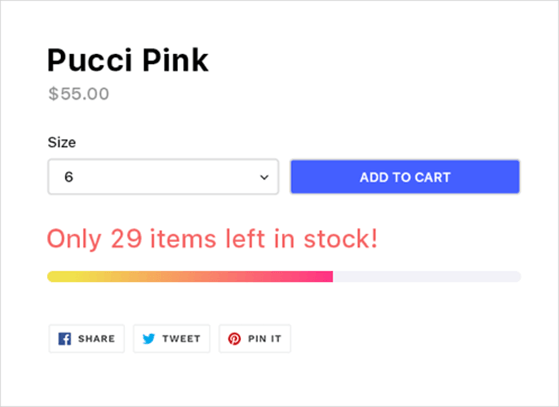
Task: Click the $55.00 price text
Action: [x=79, y=94]
